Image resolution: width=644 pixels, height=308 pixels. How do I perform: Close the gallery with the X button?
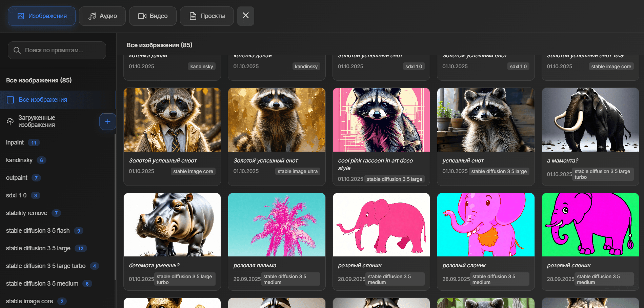(x=246, y=16)
